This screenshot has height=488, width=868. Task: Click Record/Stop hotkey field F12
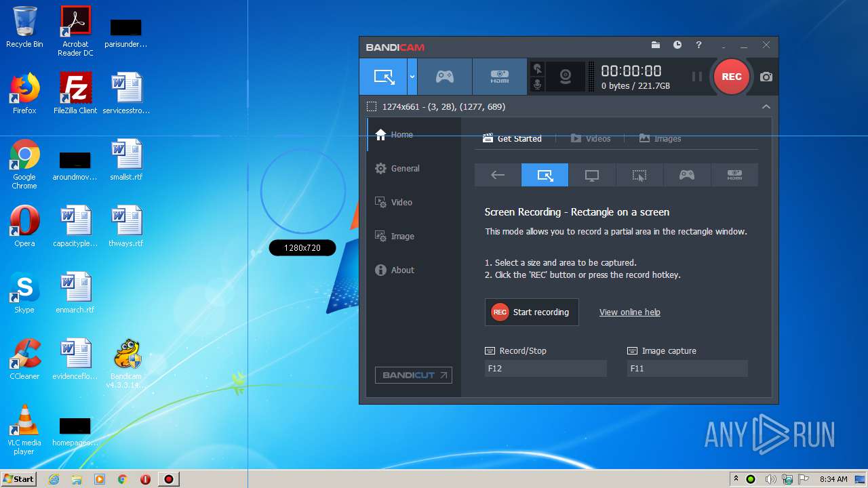click(x=546, y=369)
